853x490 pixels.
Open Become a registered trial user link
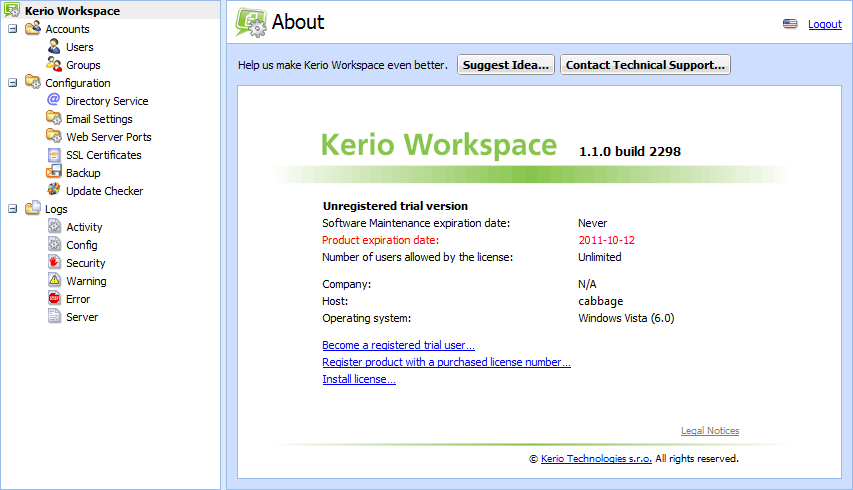(x=398, y=345)
